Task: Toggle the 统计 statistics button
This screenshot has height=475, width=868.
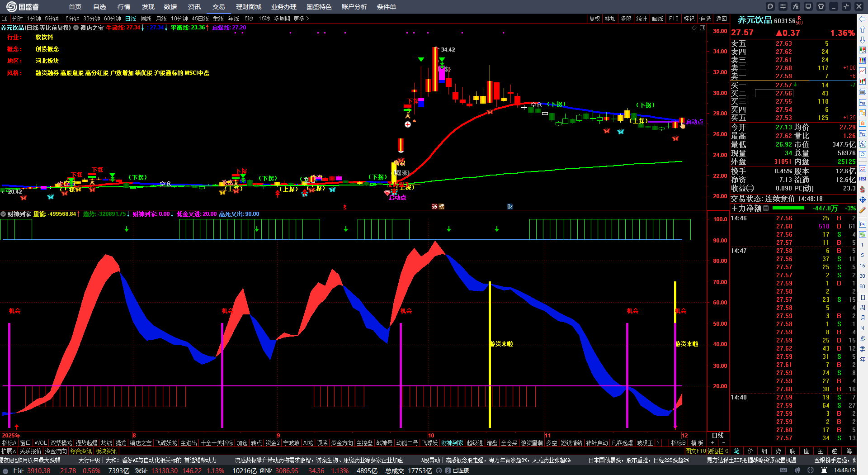Action: pyautogui.click(x=642, y=19)
